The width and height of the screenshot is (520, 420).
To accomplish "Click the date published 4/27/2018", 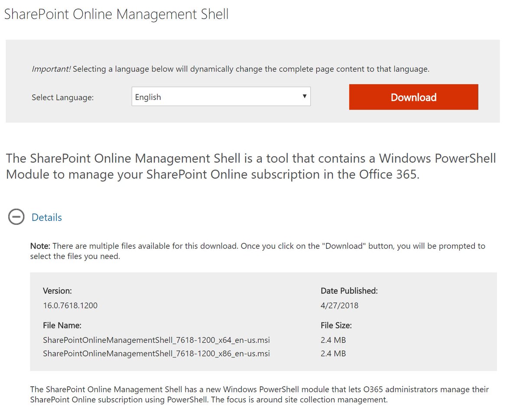I will 340,305.
